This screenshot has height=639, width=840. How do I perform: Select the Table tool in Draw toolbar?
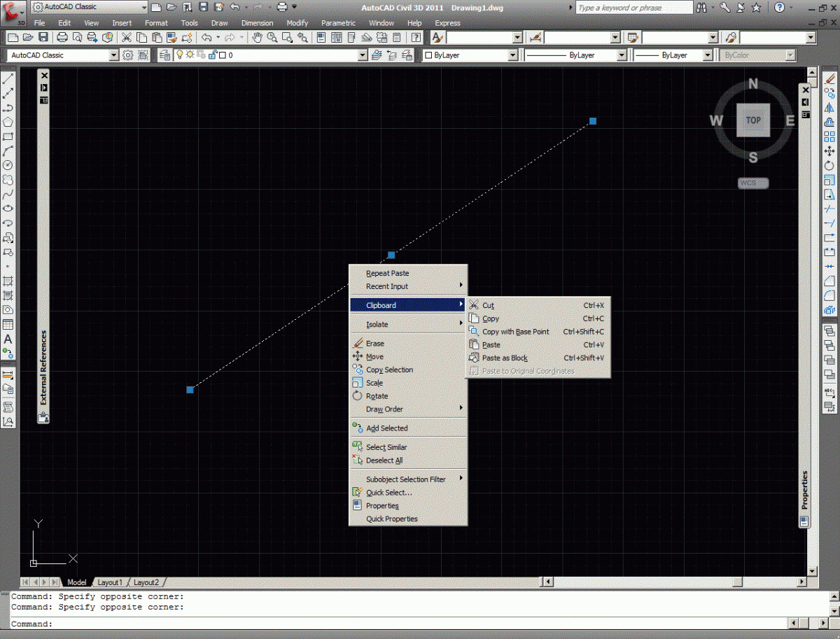click(x=8, y=324)
